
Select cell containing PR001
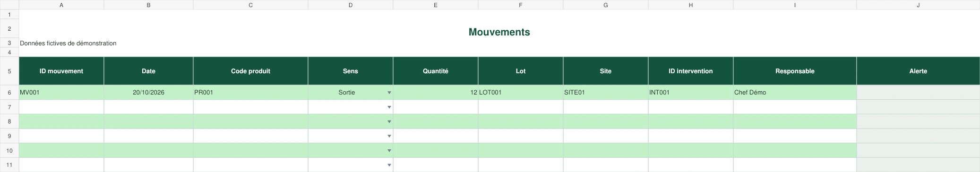pyautogui.click(x=250, y=93)
